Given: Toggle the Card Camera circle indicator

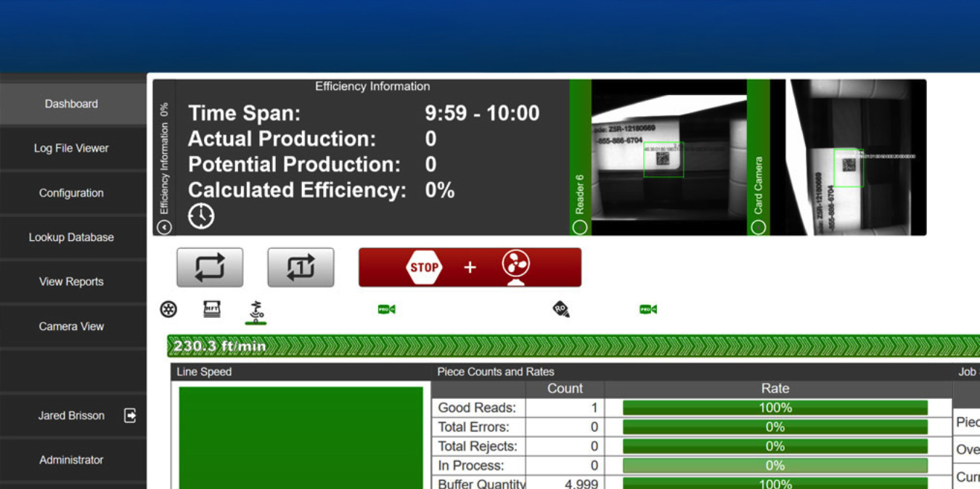Looking at the screenshot, I should click(x=758, y=227).
